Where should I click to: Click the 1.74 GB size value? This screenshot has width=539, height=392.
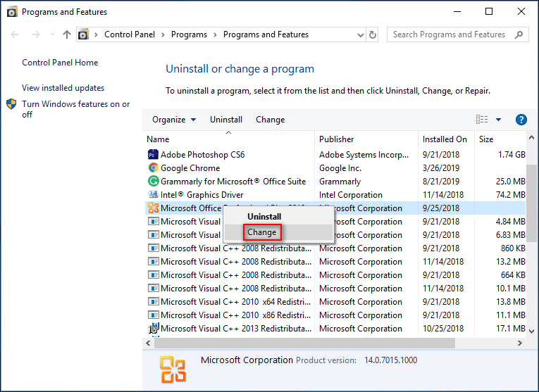(512, 154)
